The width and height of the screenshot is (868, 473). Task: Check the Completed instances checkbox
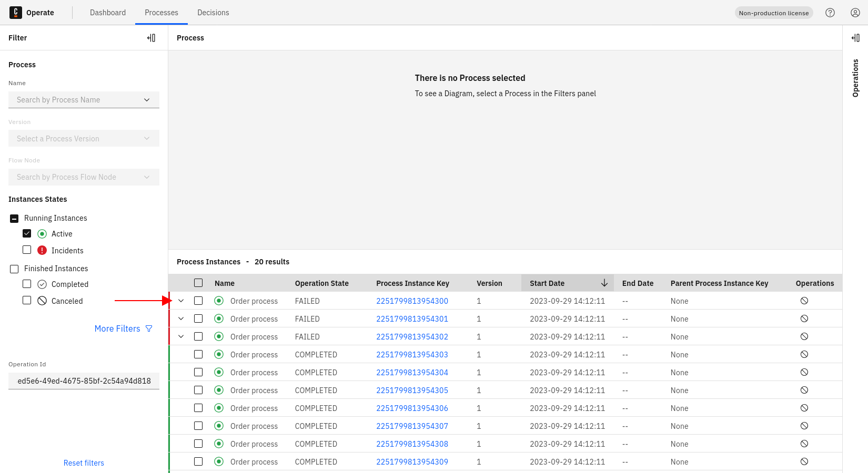point(27,284)
